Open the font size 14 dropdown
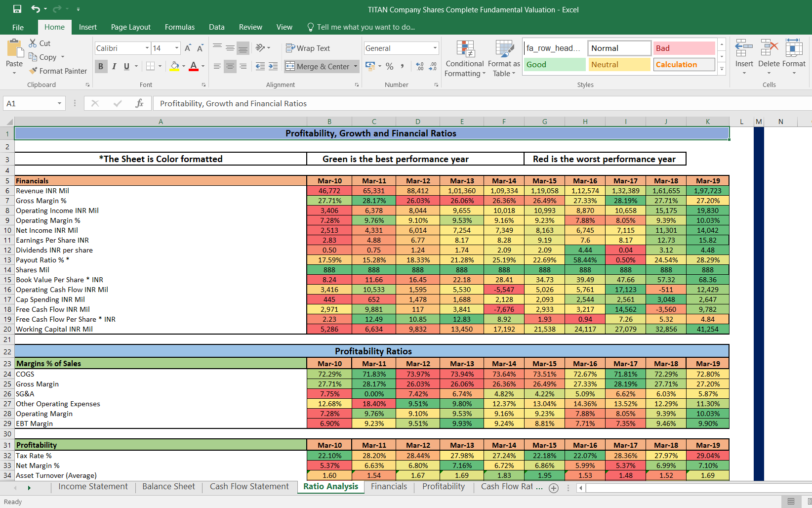 click(x=177, y=48)
